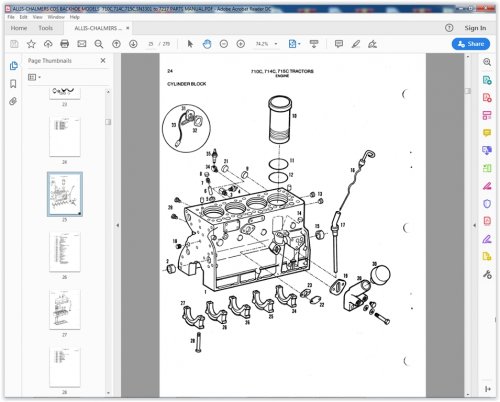Open the Bookmarks panel icon
The image size is (500, 402).
click(x=13, y=84)
